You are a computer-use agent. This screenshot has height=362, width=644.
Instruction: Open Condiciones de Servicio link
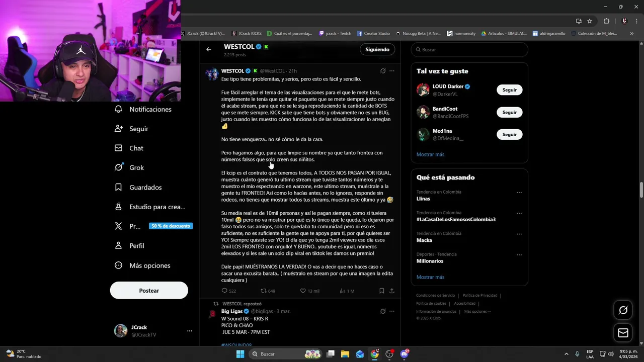point(435,296)
